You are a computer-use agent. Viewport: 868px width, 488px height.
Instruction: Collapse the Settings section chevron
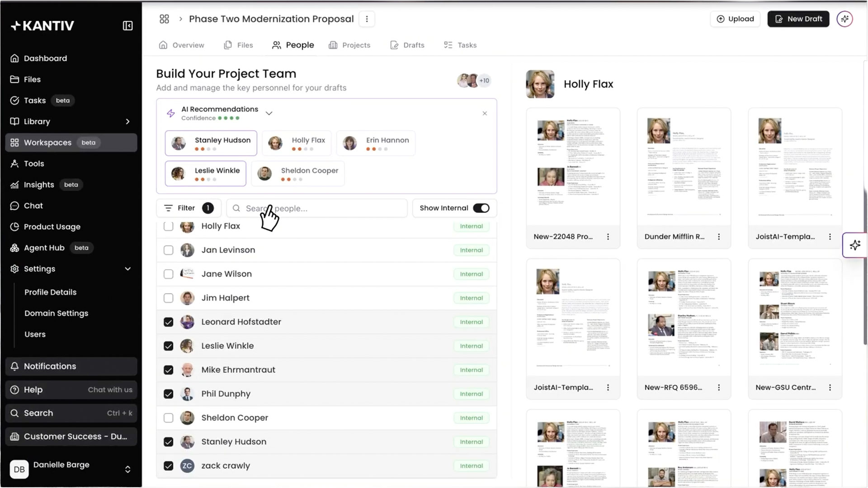click(x=127, y=269)
